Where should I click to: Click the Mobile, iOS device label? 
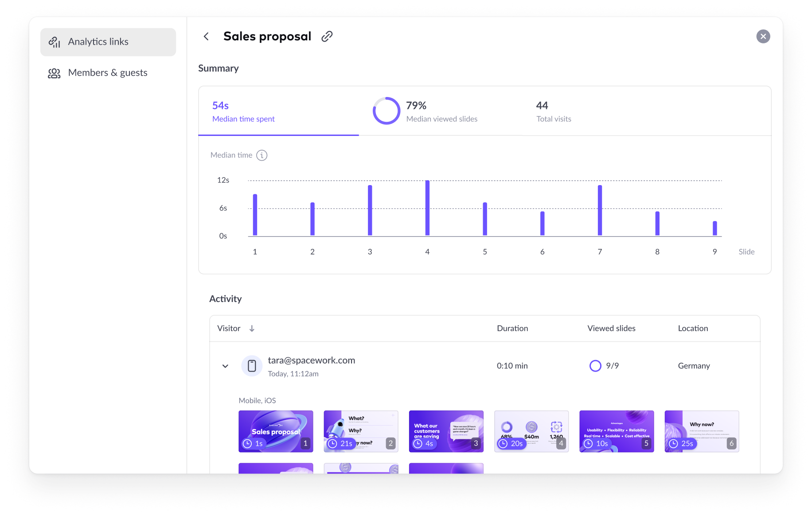pos(257,401)
